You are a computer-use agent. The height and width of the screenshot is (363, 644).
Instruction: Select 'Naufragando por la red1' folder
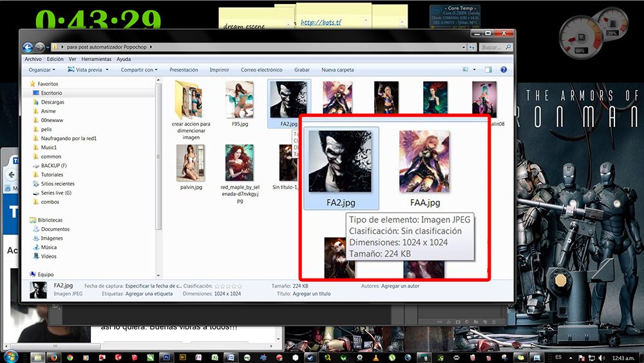[68, 138]
